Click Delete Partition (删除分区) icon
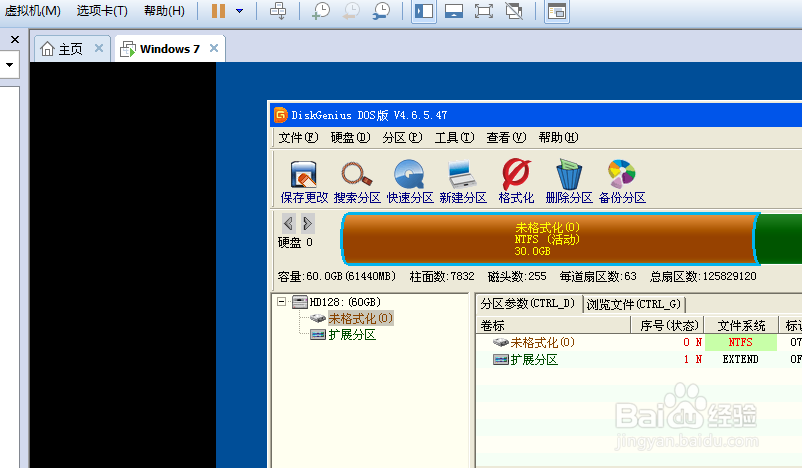 tap(569, 182)
